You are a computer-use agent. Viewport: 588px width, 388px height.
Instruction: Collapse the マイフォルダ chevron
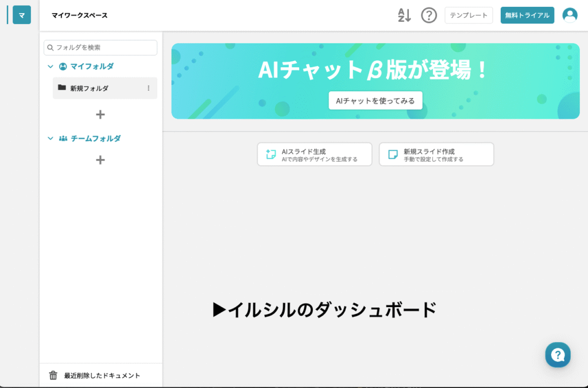point(51,67)
